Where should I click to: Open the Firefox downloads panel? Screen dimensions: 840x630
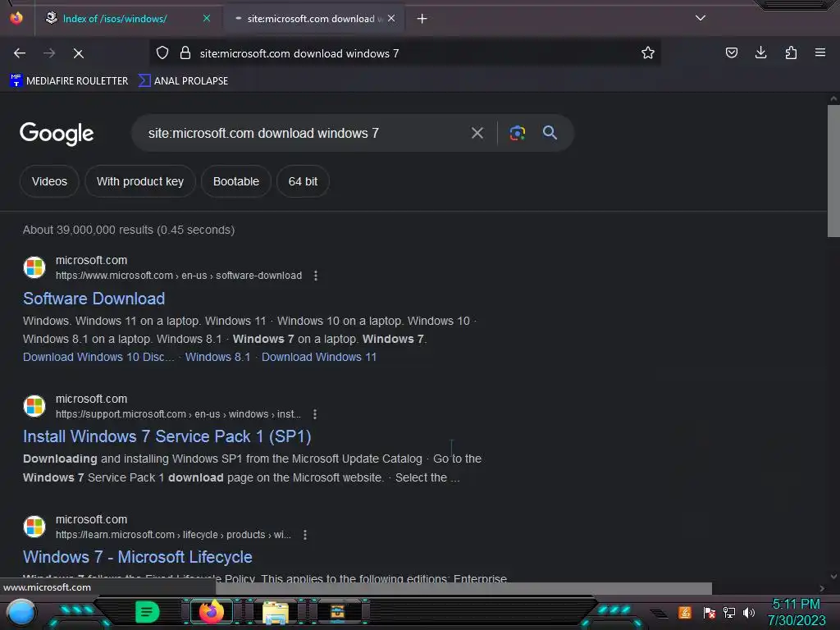760,52
